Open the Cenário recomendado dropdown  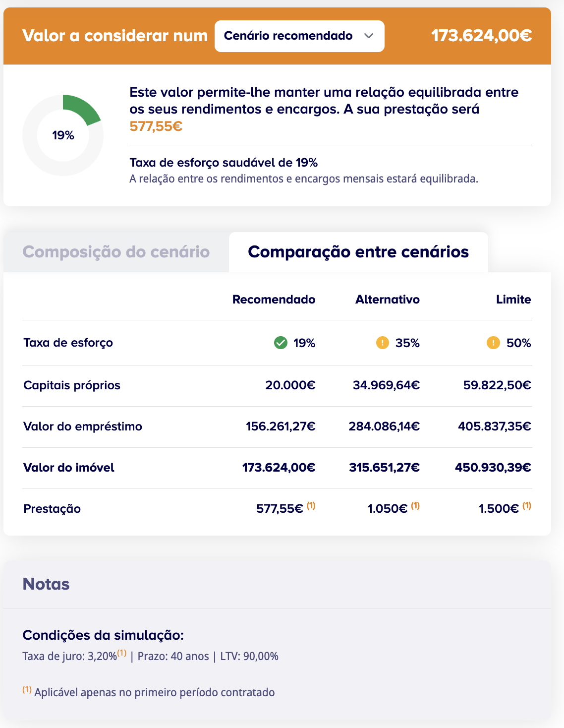click(299, 36)
